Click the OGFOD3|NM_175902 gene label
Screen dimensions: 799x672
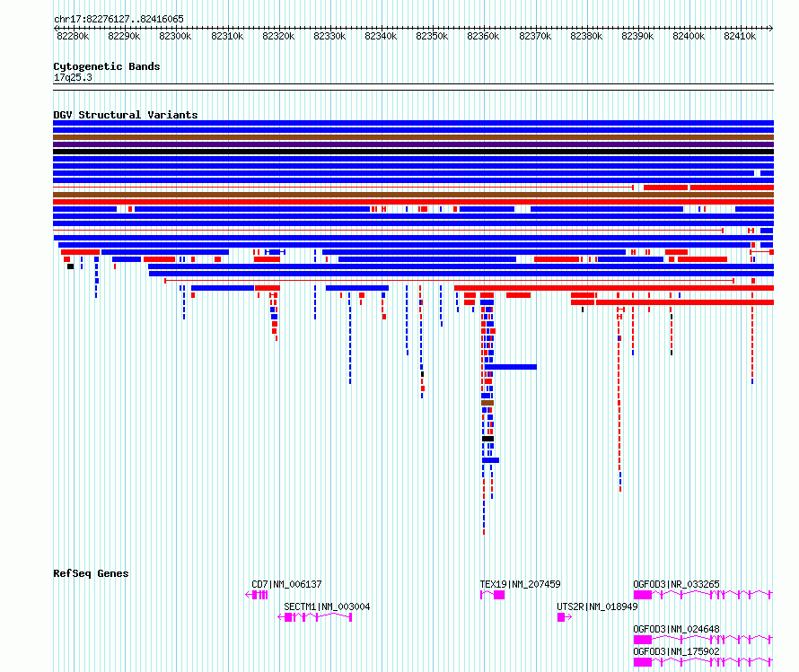click(676, 651)
